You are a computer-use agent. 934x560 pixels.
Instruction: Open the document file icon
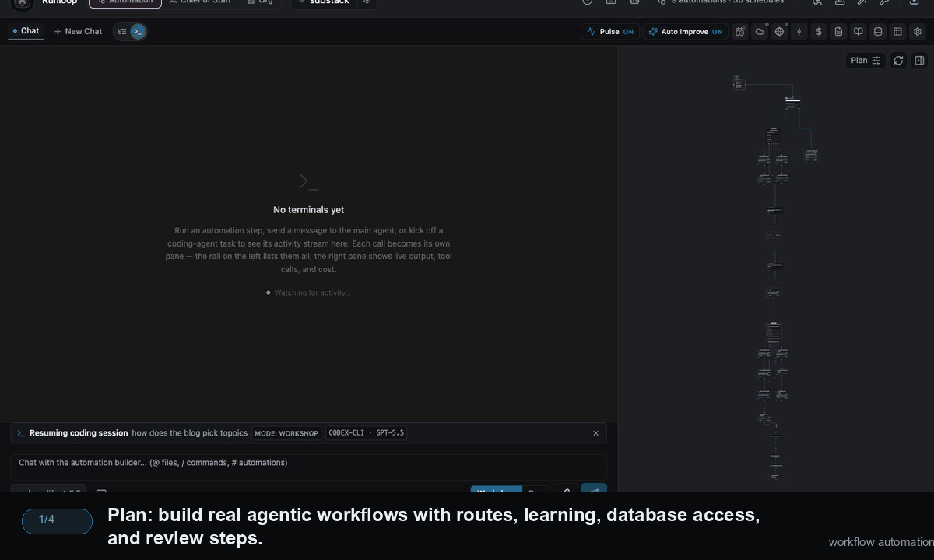pos(838,32)
